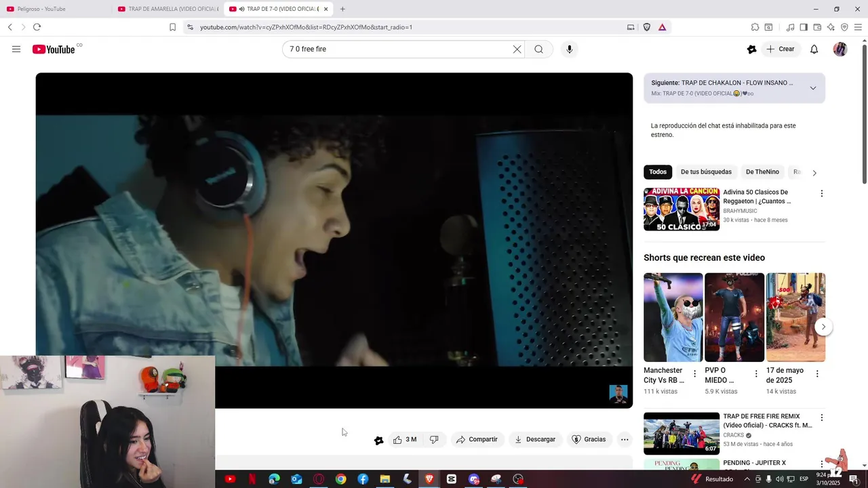This screenshot has width=868, height=488.
Task: Reload the current page
Action: pos(37,27)
